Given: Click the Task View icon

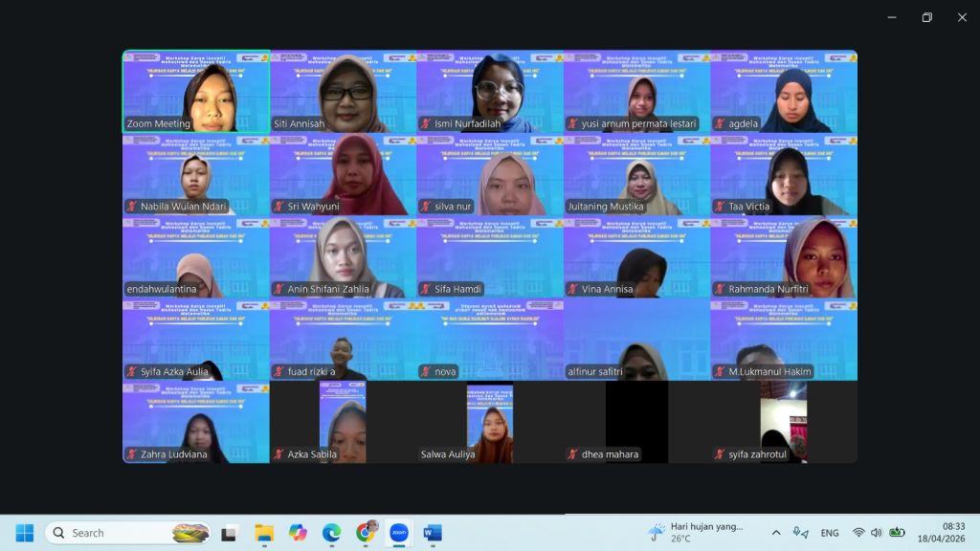Looking at the screenshot, I should point(229,533).
